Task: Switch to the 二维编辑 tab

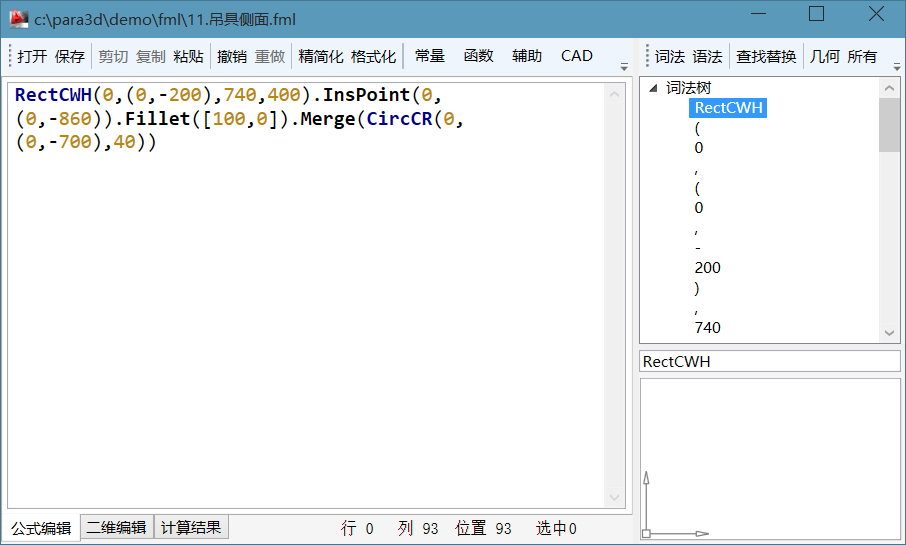Action: click(x=116, y=527)
